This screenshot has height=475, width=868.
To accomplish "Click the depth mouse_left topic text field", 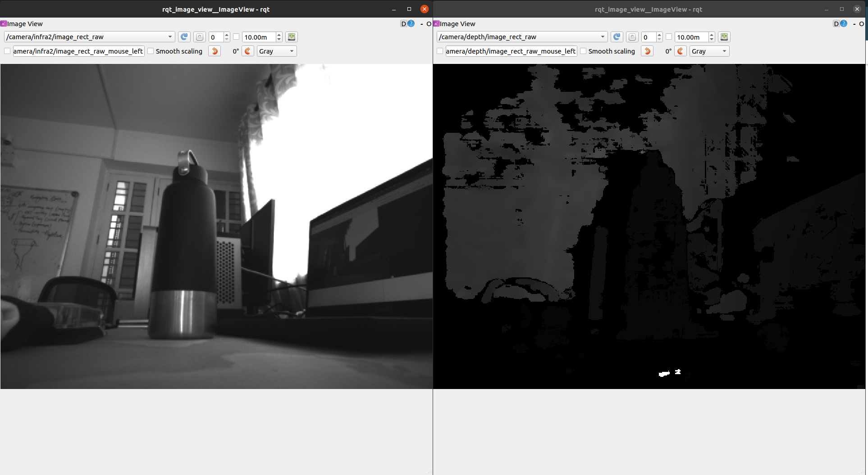I will 511,51.
